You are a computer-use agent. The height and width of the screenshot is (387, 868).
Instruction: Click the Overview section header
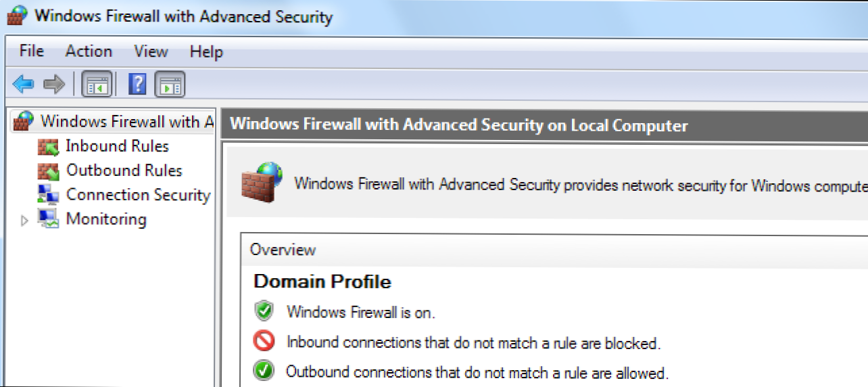point(283,250)
